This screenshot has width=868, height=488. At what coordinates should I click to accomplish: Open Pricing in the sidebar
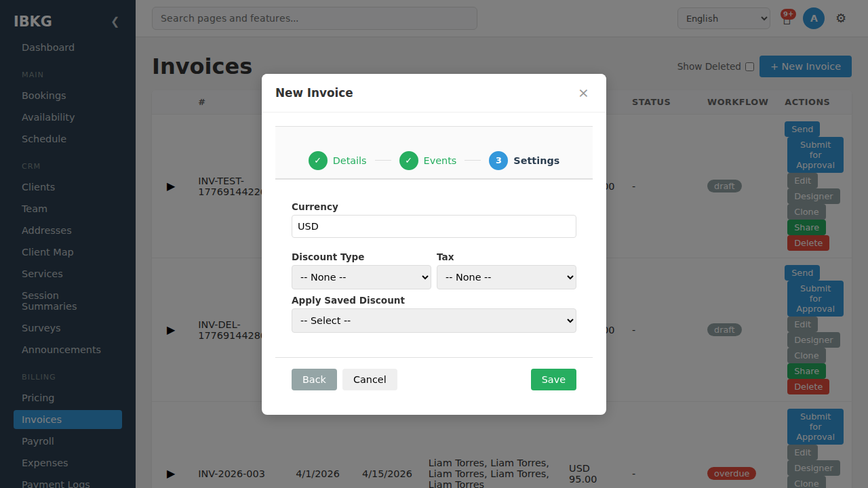(x=68, y=398)
